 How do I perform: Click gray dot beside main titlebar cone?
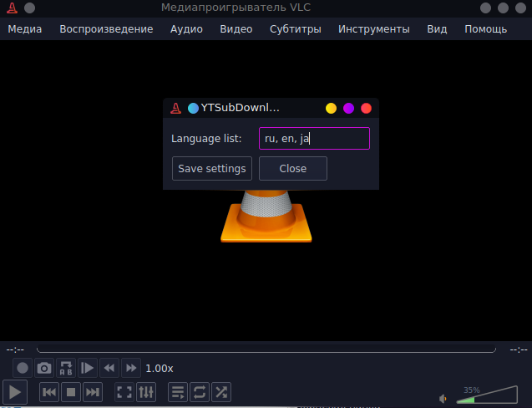pyautogui.click(x=29, y=8)
